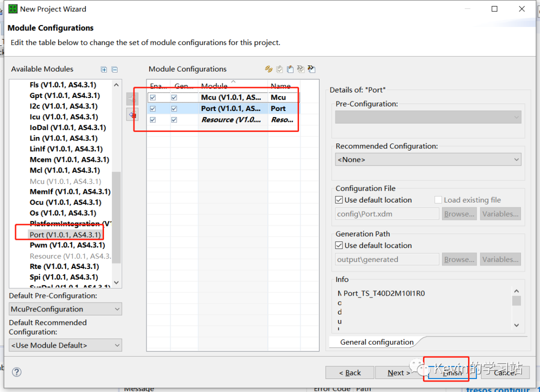Select the Mcu row in Module Configurations table
The width and height of the screenshot is (540, 392).
pyautogui.click(x=223, y=97)
